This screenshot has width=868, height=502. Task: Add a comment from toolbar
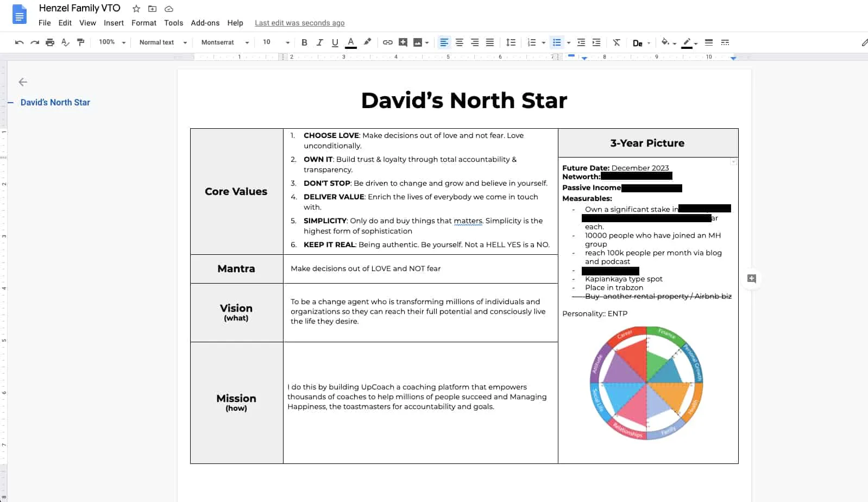click(x=403, y=42)
